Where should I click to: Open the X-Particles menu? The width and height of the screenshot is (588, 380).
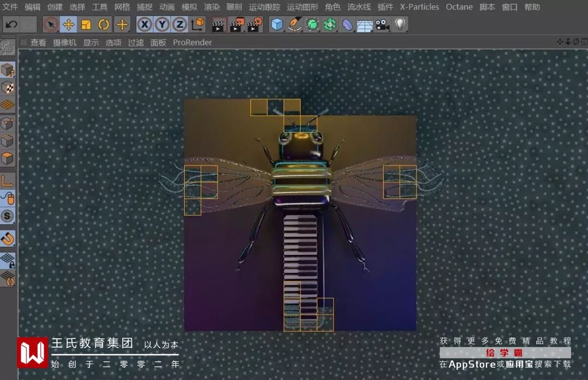coord(419,7)
